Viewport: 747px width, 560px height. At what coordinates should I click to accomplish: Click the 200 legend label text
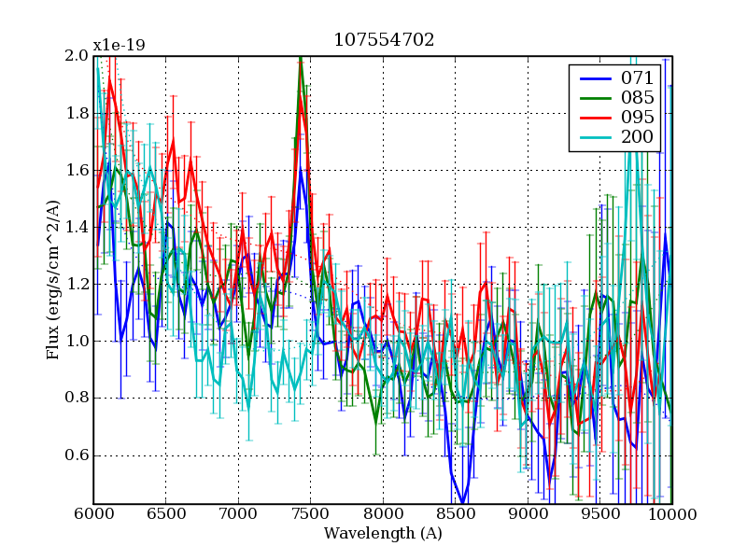637,138
